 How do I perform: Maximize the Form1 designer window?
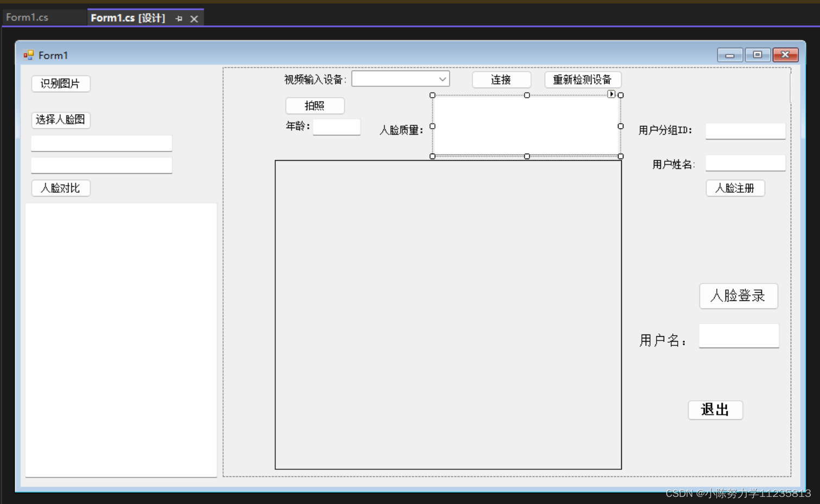click(758, 55)
